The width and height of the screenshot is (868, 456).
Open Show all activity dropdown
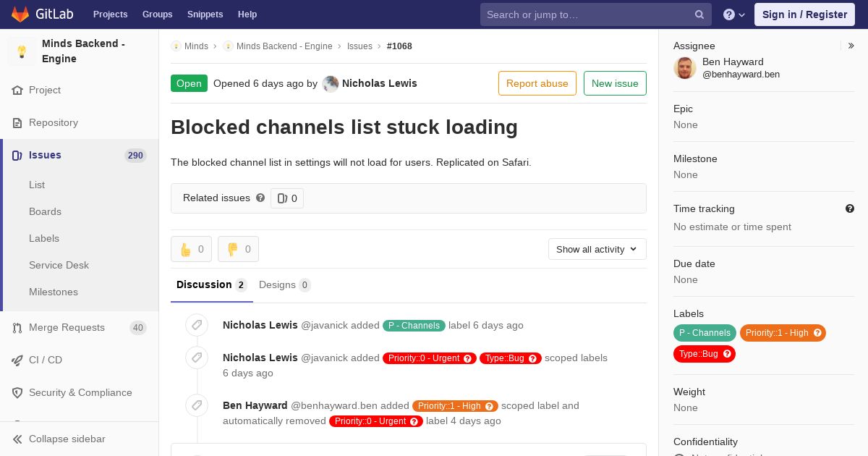point(597,249)
